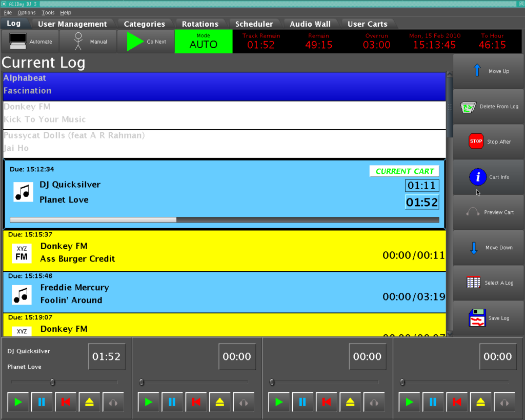Click the headphones icon on DJ Quicksilver deck

coord(113,402)
